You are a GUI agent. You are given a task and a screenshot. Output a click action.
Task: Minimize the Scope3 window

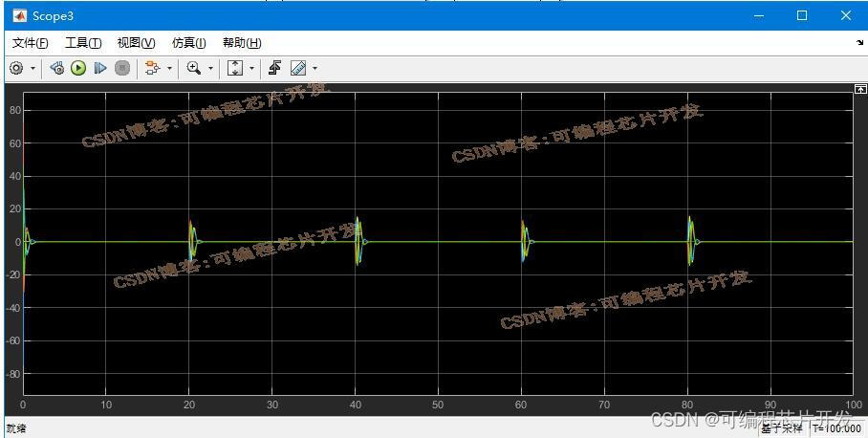pyautogui.click(x=759, y=15)
